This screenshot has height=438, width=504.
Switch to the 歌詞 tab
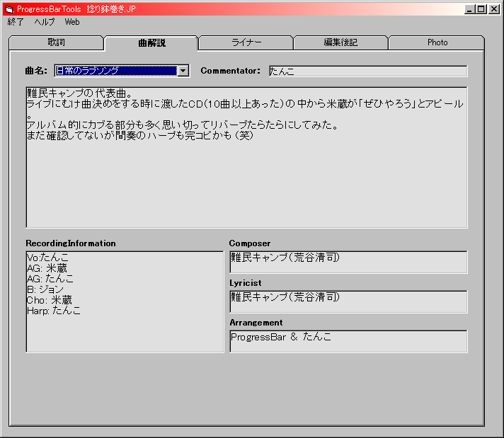[x=56, y=42]
